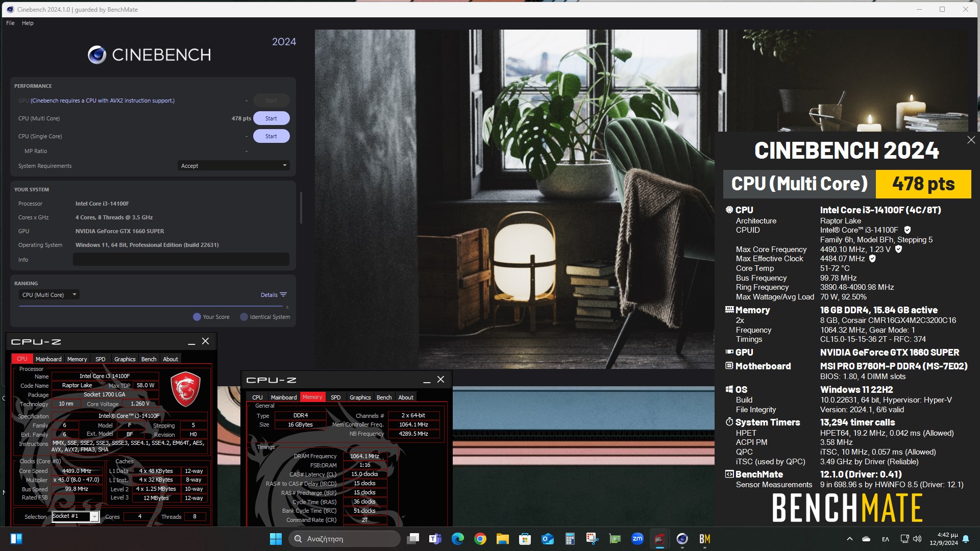Open the notification bell in tray
This screenshot has height=551, width=980.
point(966,539)
